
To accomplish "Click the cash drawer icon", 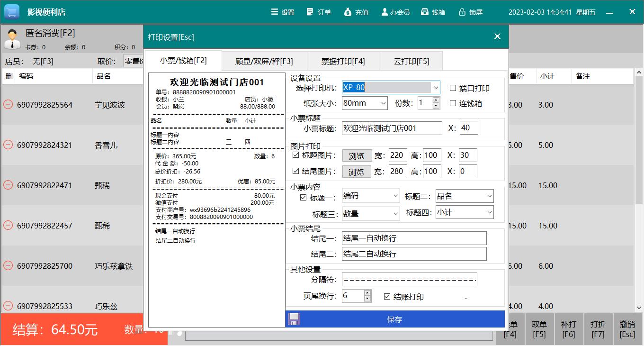I will (x=425, y=12).
